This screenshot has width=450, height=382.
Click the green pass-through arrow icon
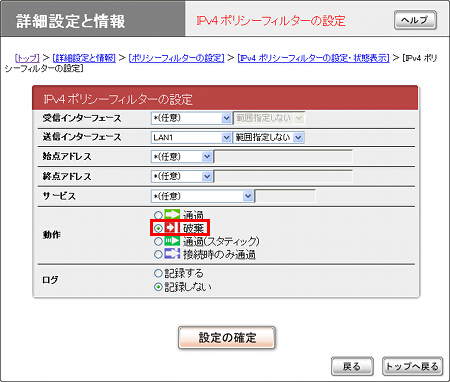172,214
